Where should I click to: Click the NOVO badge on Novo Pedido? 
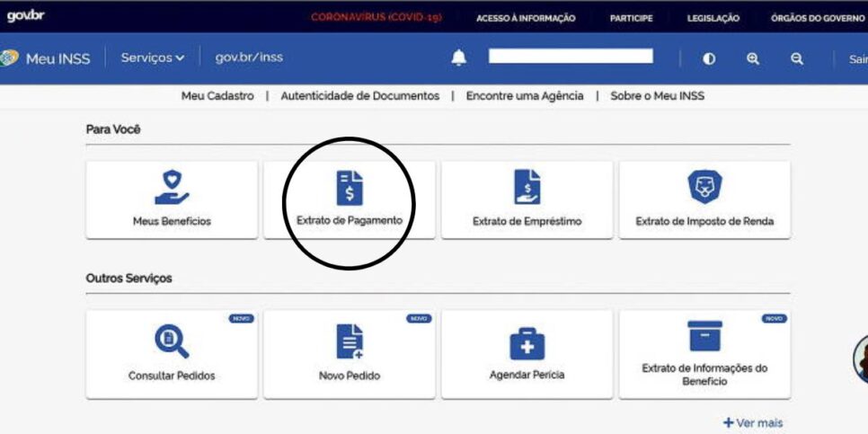click(x=419, y=319)
